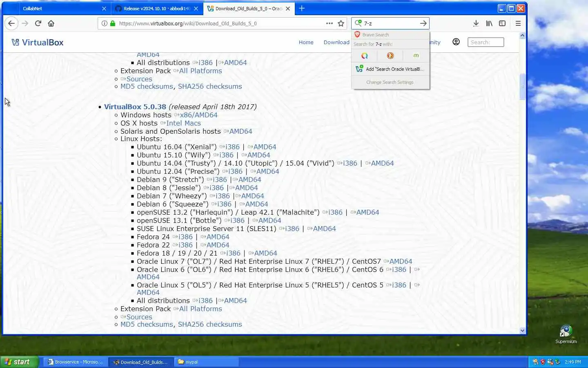Image resolution: width=588 pixels, height=368 pixels.
Task: Close the Download_Old_Builds_5_0 tab
Action: tap(288, 9)
